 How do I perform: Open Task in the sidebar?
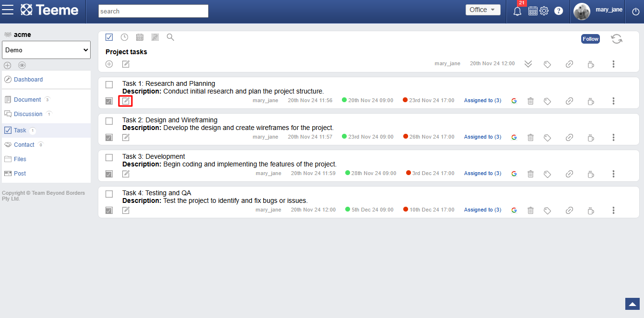point(20,130)
